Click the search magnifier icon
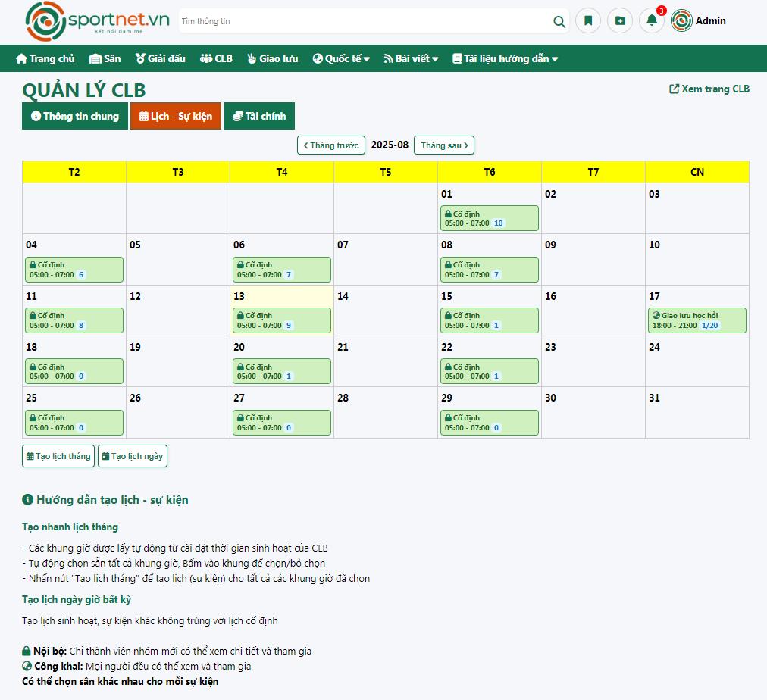 click(x=559, y=21)
